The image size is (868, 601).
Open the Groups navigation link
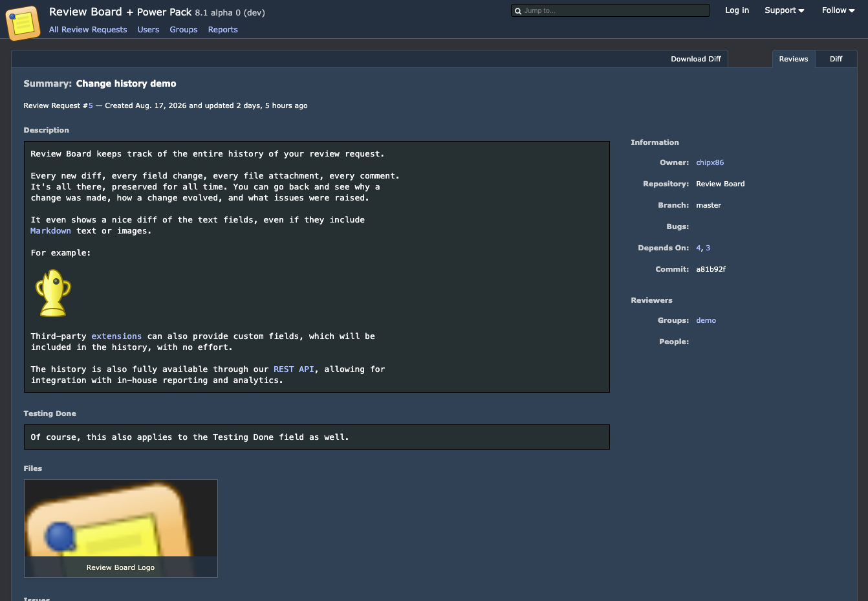pos(184,30)
